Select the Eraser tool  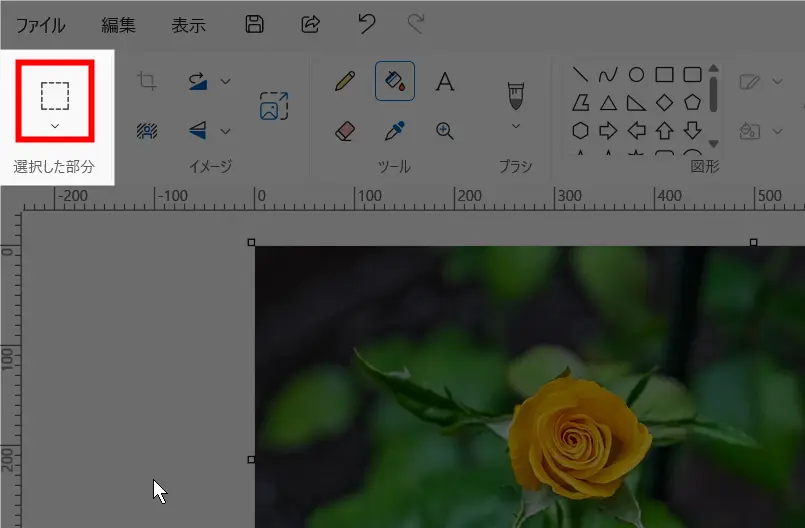345,130
